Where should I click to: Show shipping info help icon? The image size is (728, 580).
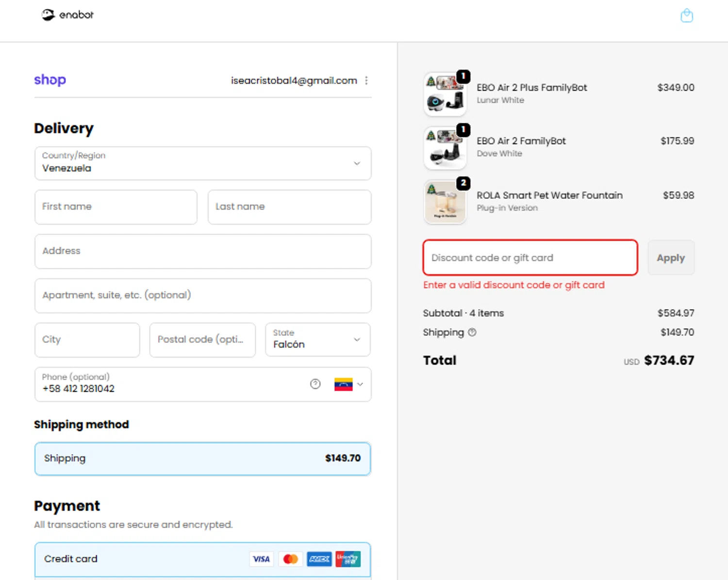coord(472,332)
